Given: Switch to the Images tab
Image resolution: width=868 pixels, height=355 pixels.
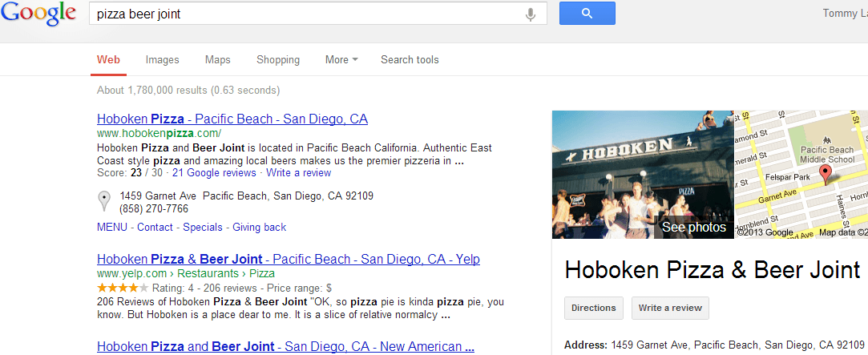Looking at the screenshot, I should point(162,60).
